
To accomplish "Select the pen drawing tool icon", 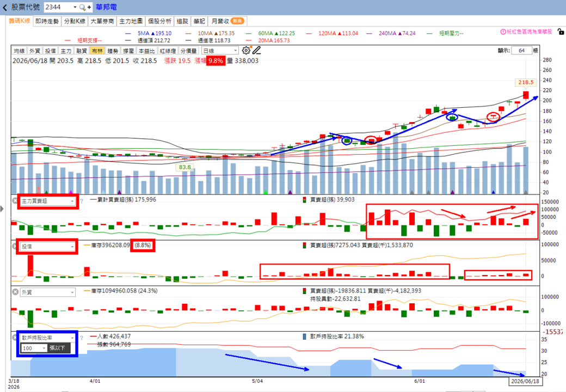I will click(257, 51).
